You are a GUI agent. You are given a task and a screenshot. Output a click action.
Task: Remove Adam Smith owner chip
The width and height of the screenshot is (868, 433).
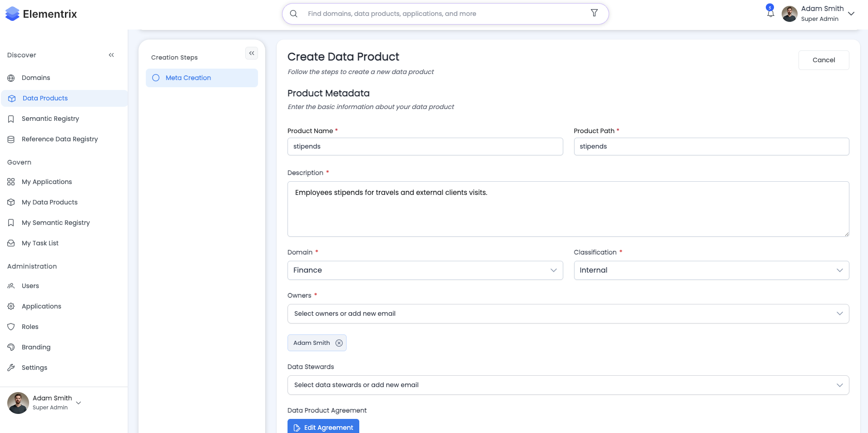[x=339, y=343]
